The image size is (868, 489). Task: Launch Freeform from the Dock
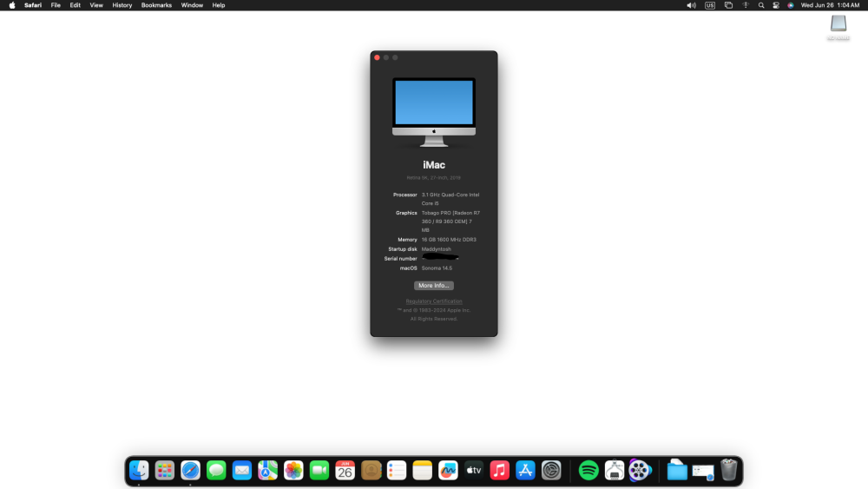coord(448,471)
